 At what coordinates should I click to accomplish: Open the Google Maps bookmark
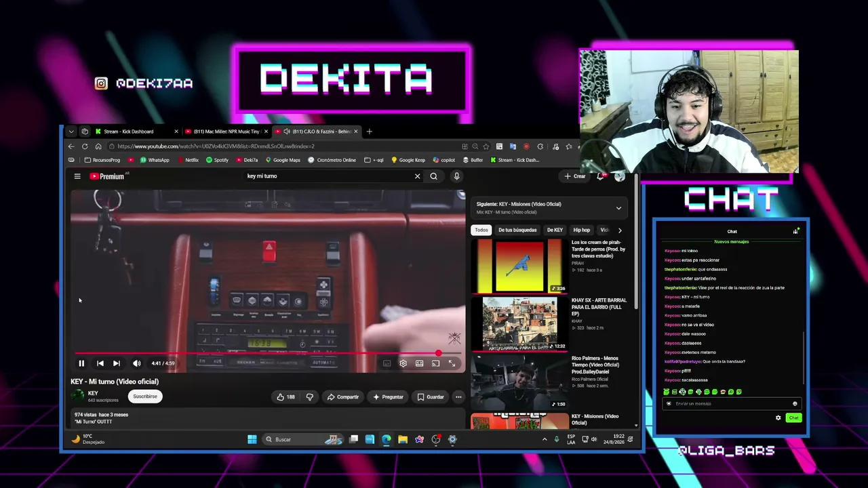coord(283,160)
